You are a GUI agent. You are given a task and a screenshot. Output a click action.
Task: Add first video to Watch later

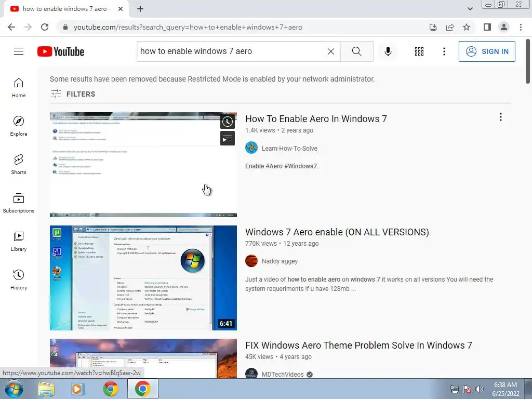[228, 122]
